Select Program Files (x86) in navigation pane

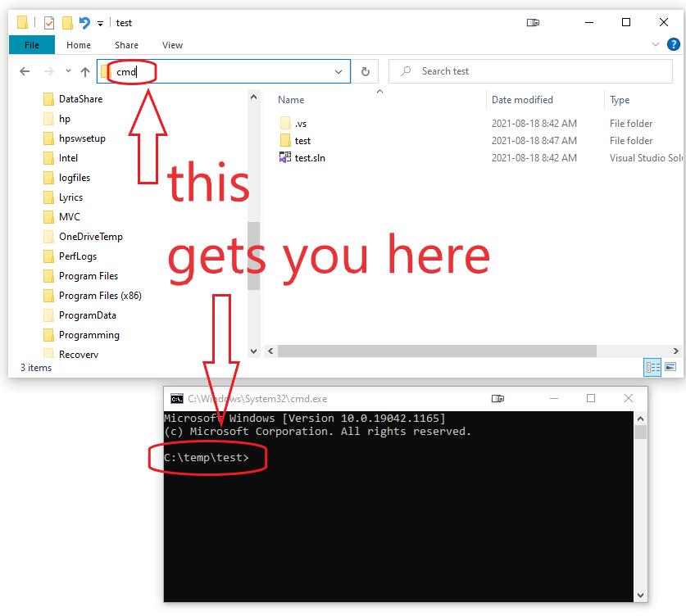[x=100, y=296]
